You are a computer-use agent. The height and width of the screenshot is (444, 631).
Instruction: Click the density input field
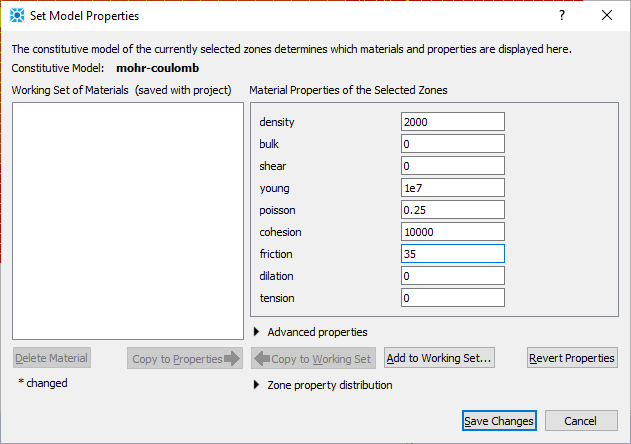[x=452, y=122]
